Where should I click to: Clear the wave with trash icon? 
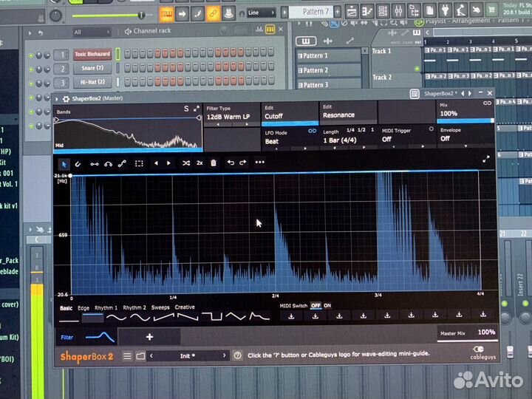tap(214, 163)
